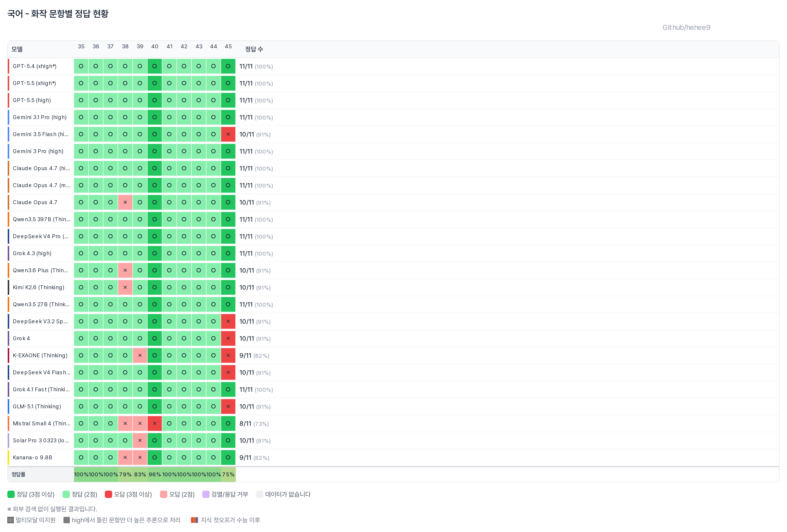
Task: Click the × mark in Kimi K2.6 question 38
Action: (125, 288)
